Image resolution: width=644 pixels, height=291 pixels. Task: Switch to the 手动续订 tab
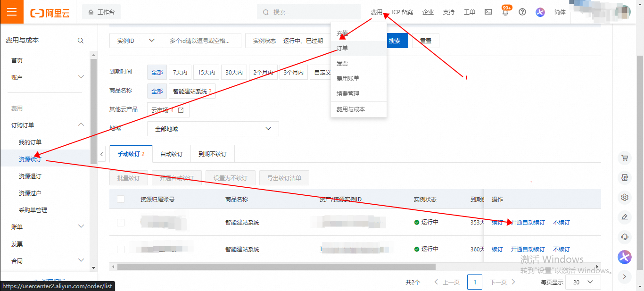pos(131,154)
